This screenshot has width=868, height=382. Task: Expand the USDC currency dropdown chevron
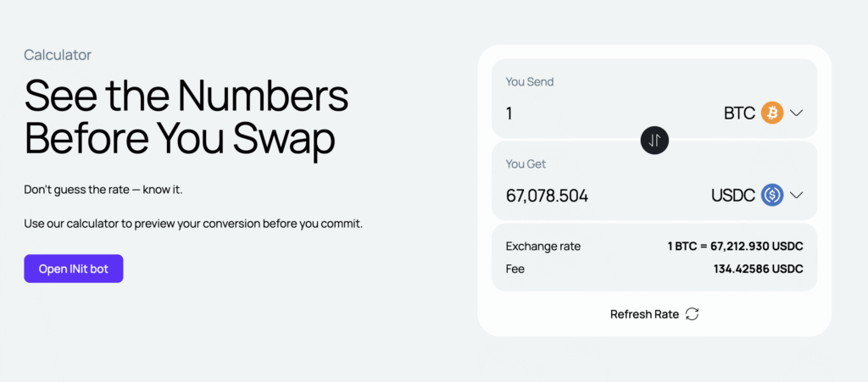[x=796, y=196]
